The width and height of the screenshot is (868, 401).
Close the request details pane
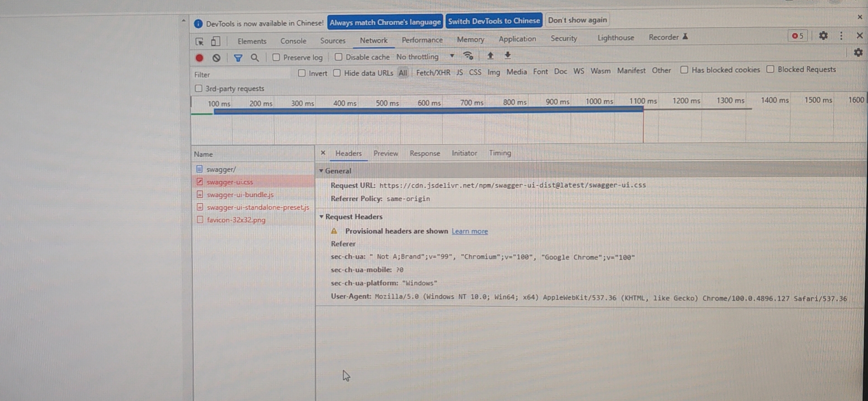[x=323, y=153]
